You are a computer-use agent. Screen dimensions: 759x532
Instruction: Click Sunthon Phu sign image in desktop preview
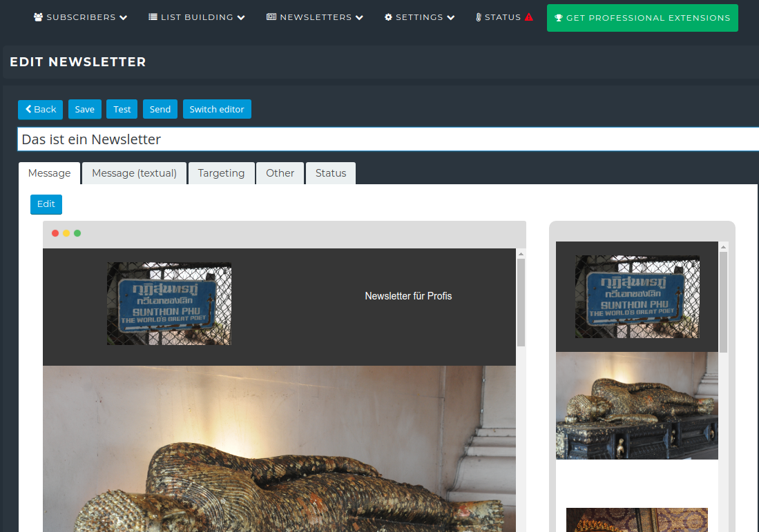(x=169, y=304)
